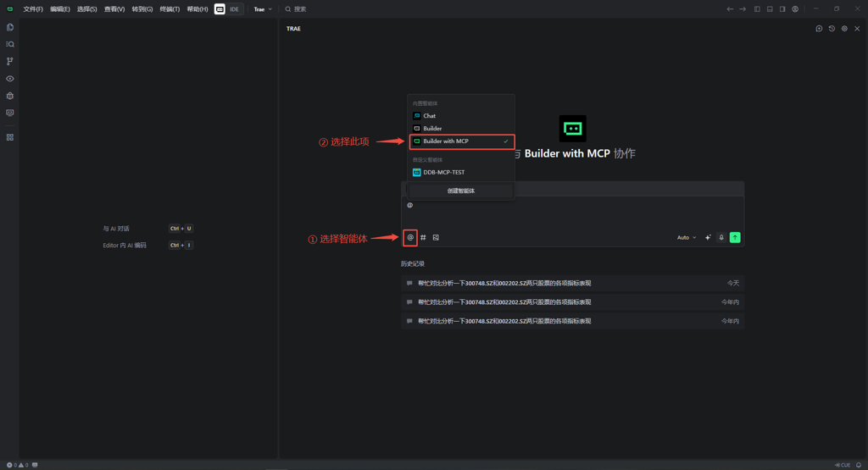Open the Trae project dropdown
The image size is (868, 470).
click(263, 9)
